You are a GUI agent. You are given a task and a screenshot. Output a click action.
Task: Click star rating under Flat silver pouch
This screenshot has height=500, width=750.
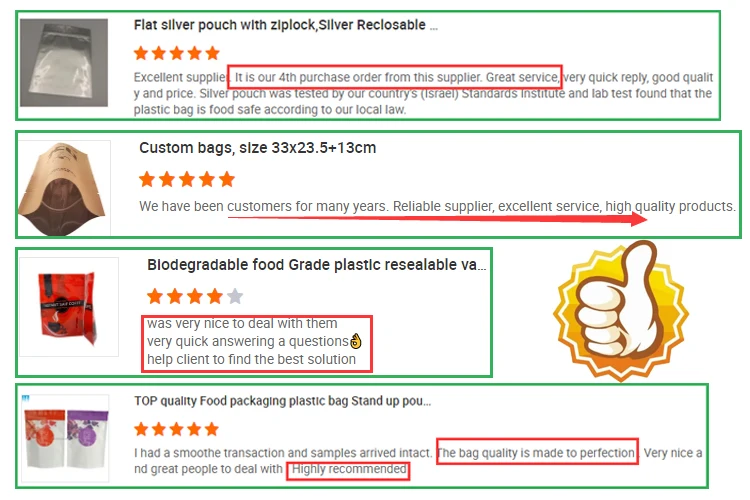tap(176, 53)
